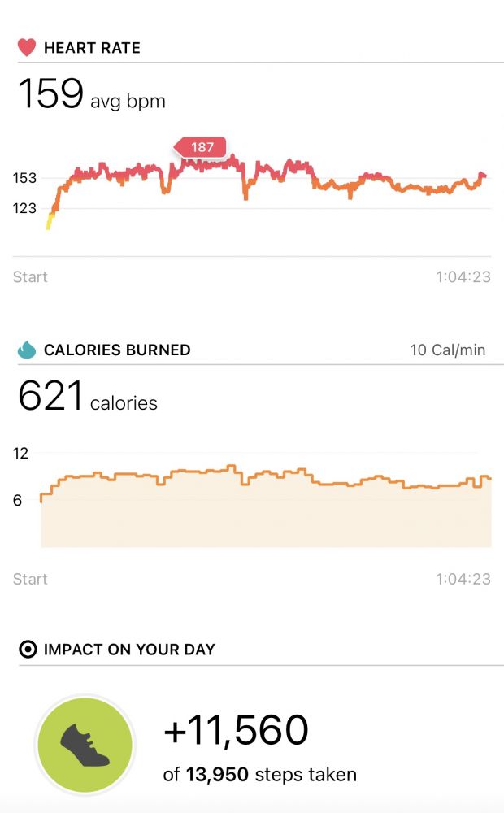
Task: Tap the red heart icon
Action: [27, 48]
